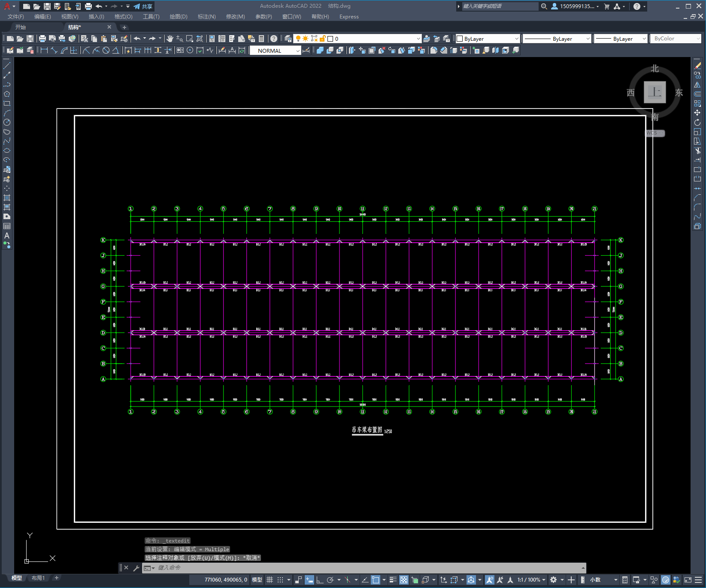Select the Move modify tool
The height and width of the screenshot is (588, 706).
pyautogui.click(x=697, y=113)
